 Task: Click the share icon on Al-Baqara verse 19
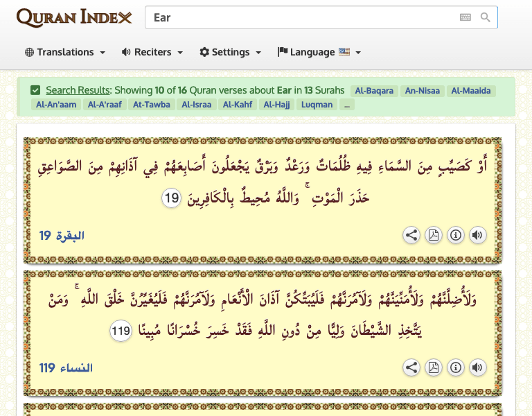[411, 235]
